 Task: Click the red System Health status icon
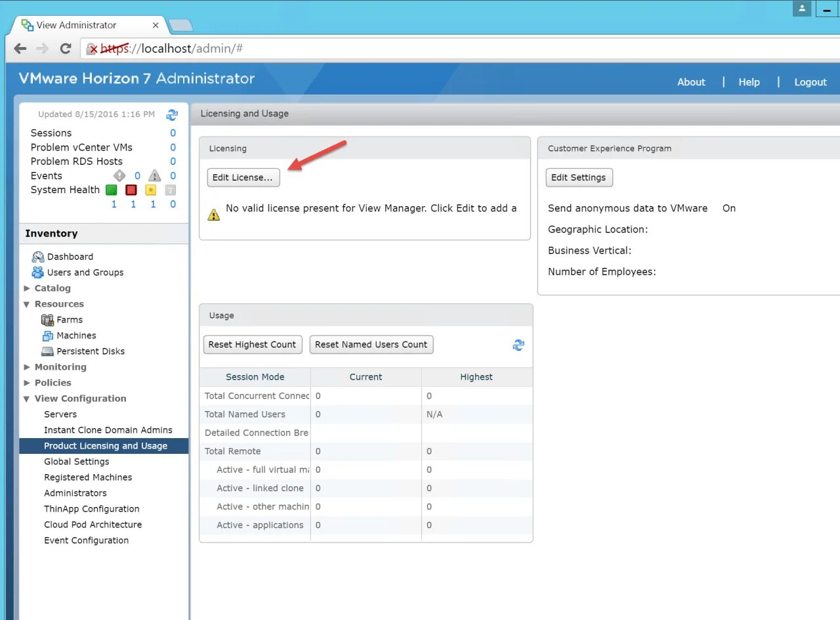point(131,190)
